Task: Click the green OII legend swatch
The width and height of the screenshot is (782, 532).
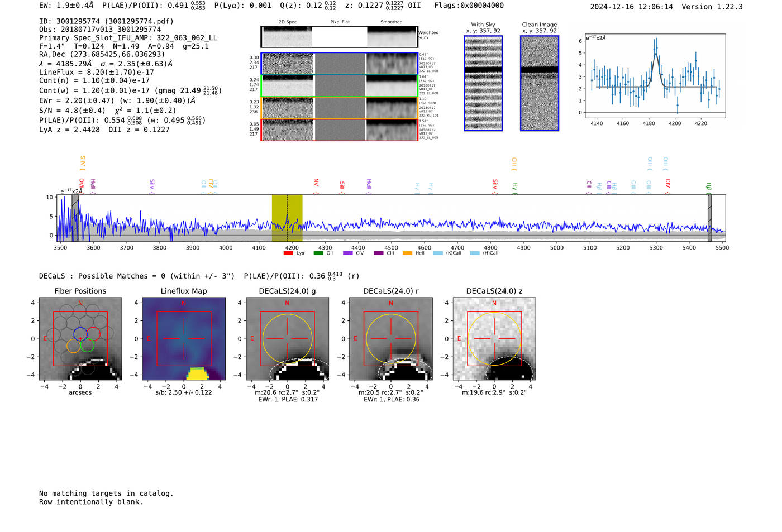Action: click(x=318, y=253)
